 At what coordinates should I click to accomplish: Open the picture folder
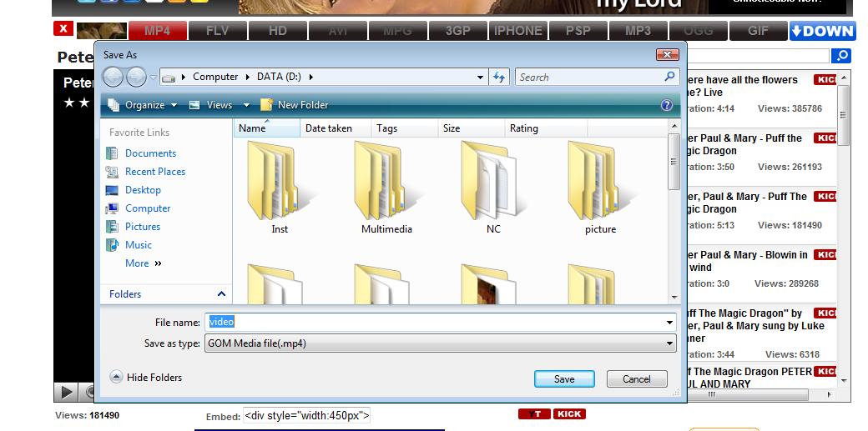point(600,187)
